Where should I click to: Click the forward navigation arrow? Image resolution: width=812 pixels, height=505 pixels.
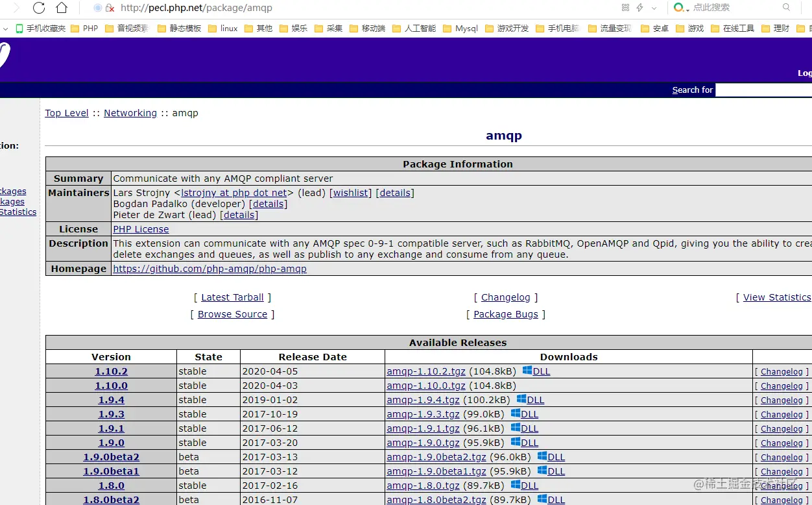pos(16,8)
